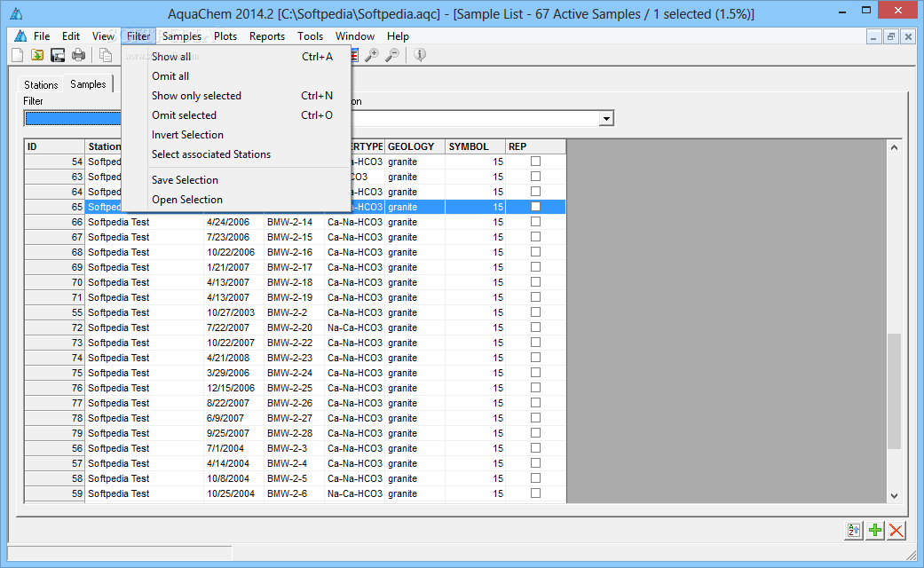Click the Print toolbar icon
The height and width of the screenshot is (568, 924).
point(78,55)
